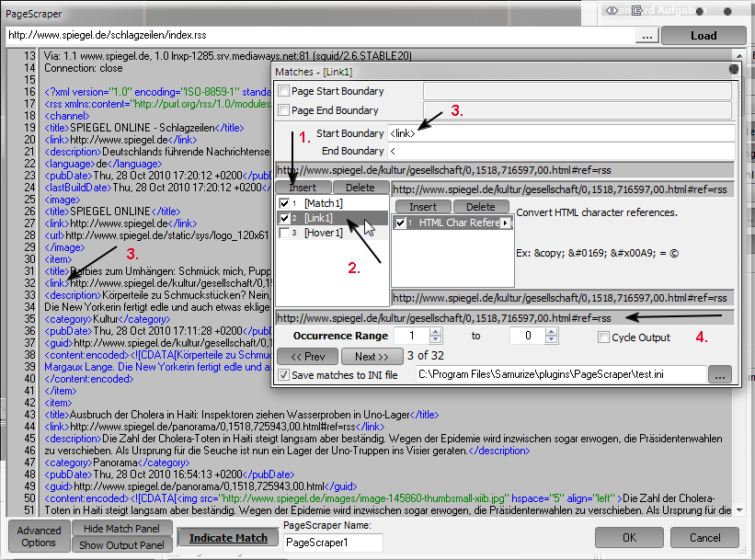Decrease Occurrence Range end value
This screenshot has width=755, height=560.
click(x=552, y=339)
